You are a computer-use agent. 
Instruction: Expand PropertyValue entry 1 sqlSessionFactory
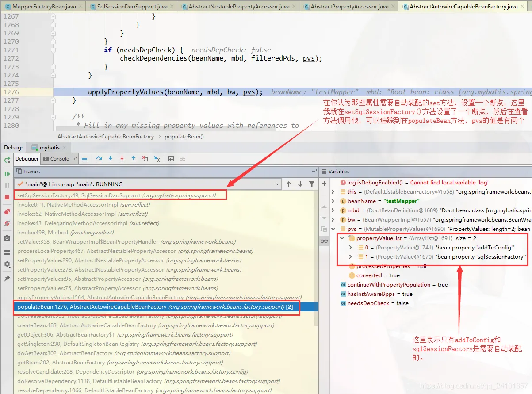(351, 257)
